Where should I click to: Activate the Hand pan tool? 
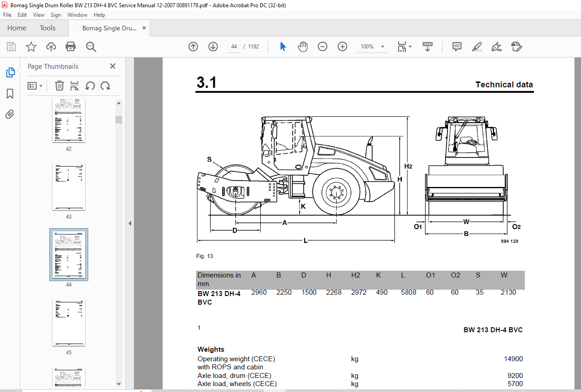tap(303, 47)
